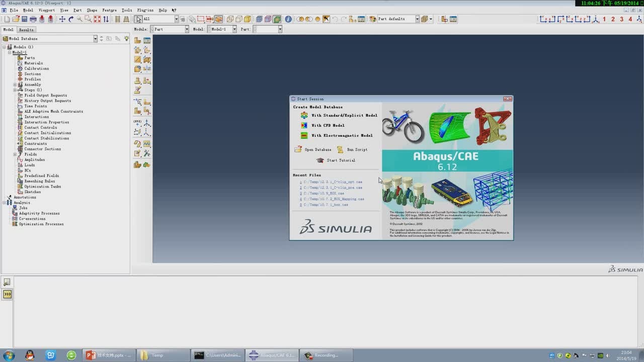This screenshot has width=644, height=362.
Task: Expand the Assembly tree node
Action: (15, 84)
